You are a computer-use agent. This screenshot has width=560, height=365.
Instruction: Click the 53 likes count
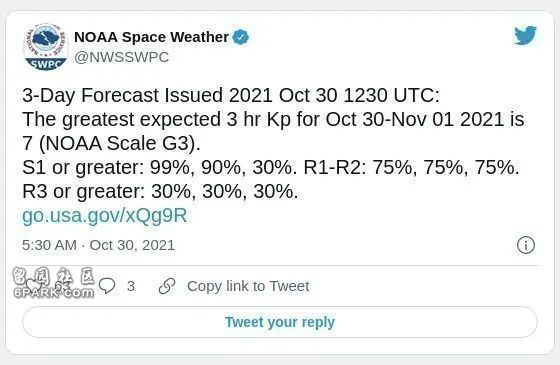[x=63, y=286]
